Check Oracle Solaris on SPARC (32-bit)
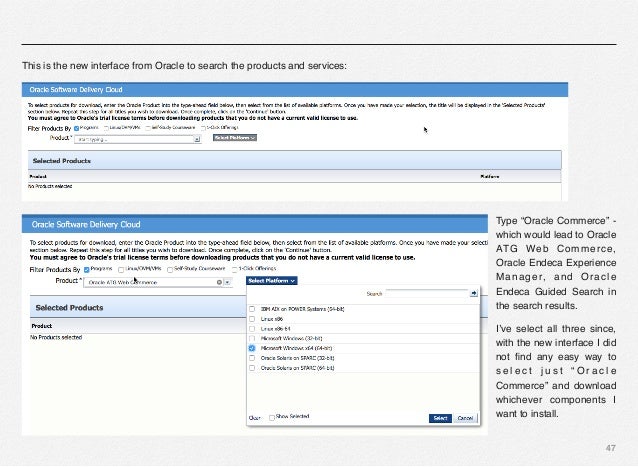638x467 pixels. [x=252, y=358]
